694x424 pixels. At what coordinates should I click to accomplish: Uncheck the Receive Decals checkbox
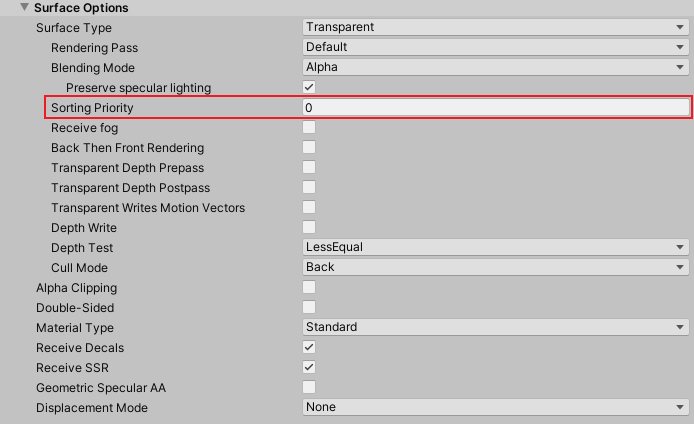(x=310, y=347)
